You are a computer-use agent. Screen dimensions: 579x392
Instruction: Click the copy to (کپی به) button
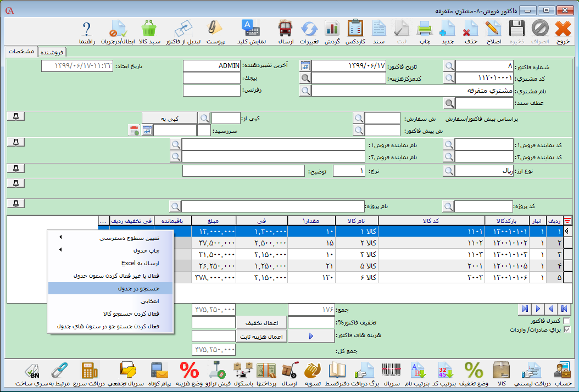169,117
